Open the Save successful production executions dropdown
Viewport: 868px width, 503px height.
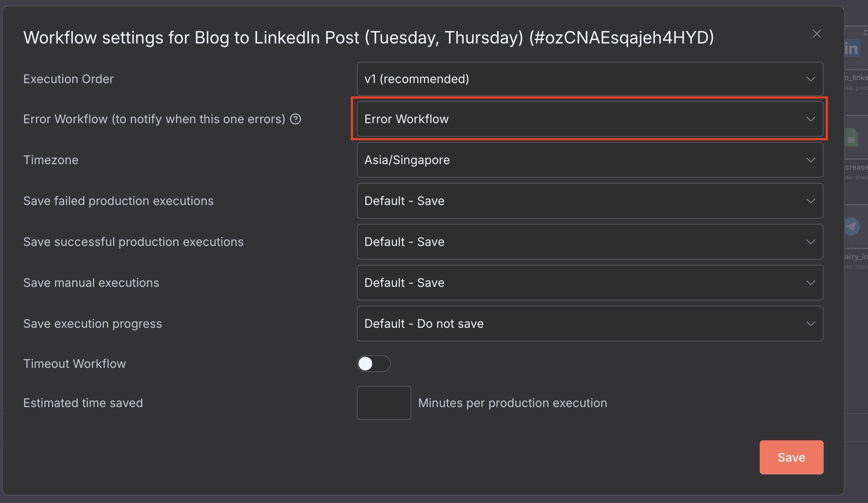[590, 242]
